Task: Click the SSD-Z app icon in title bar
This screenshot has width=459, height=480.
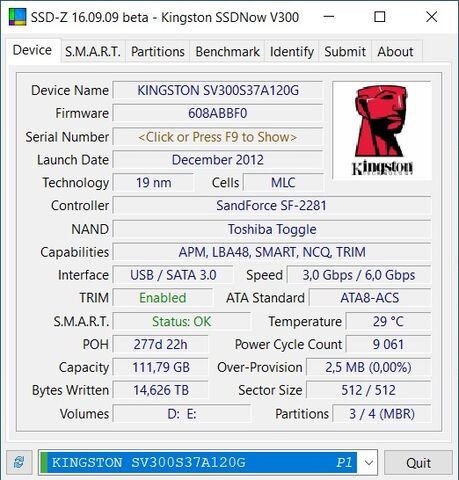Action: coord(17,17)
